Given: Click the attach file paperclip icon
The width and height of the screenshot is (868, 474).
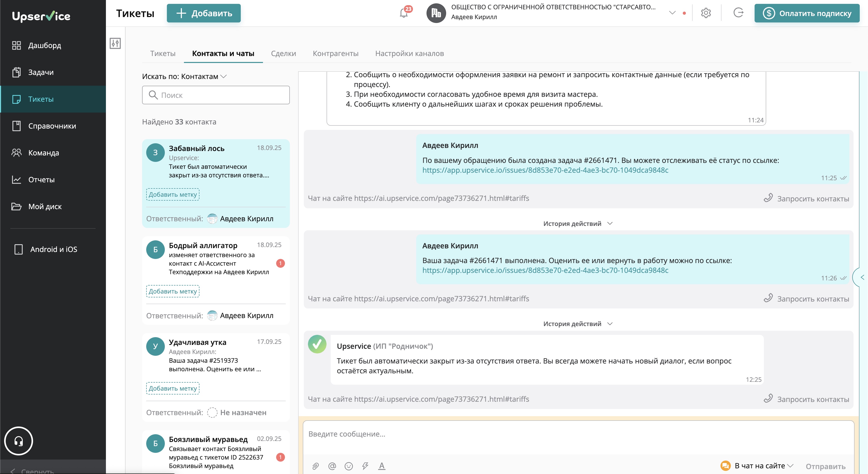Looking at the screenshot, I should 315,466.
